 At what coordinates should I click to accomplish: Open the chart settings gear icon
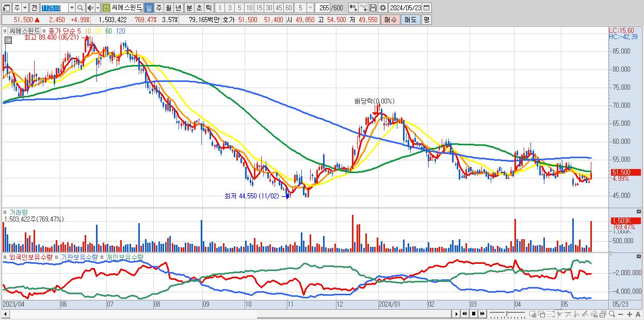pyautogui.click(x=382, y=8)
